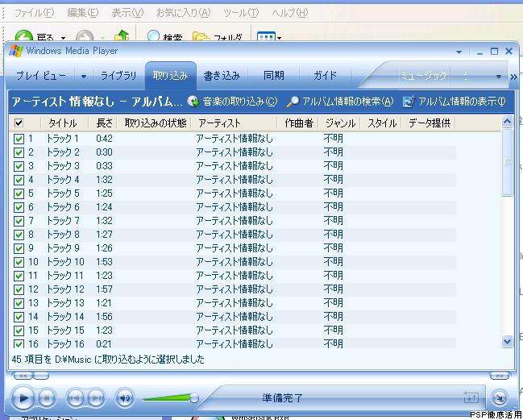Viewport: 523px width, 420px height.
Task: Click the Next track button
Action: point(97,397)
